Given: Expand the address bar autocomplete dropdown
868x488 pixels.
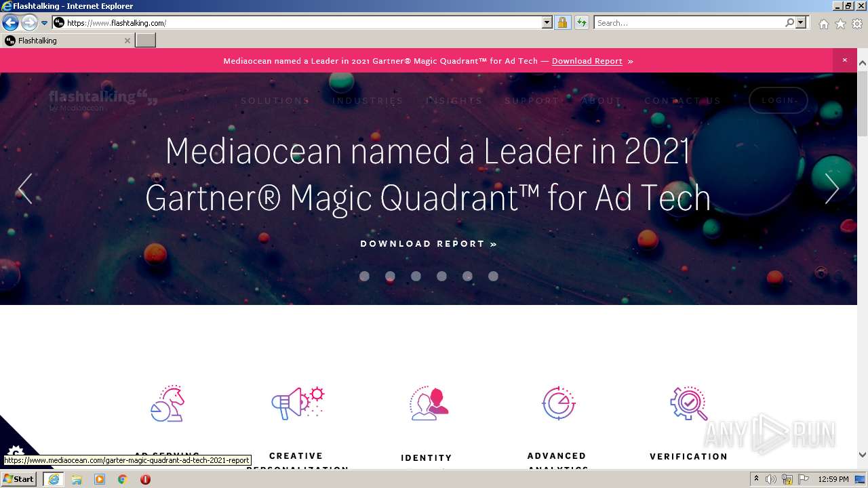Looking at the screenshot, I should (547, 23).
